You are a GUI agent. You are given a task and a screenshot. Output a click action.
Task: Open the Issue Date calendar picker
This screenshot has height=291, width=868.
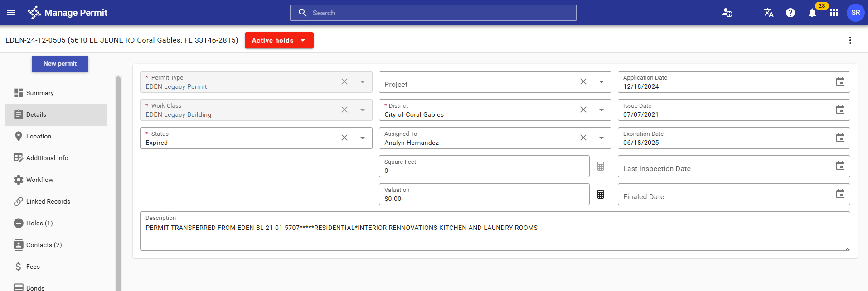pyautogui.click(x=840, y=110)
